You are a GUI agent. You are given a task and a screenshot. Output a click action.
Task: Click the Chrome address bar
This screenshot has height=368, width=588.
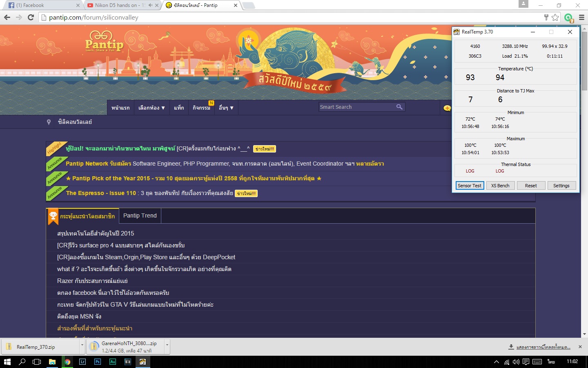pos(290,17)
